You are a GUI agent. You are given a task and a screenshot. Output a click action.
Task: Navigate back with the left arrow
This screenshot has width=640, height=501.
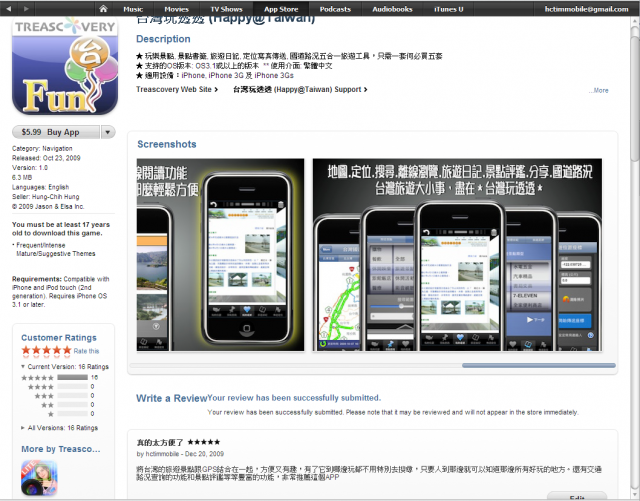coord(9,9)
